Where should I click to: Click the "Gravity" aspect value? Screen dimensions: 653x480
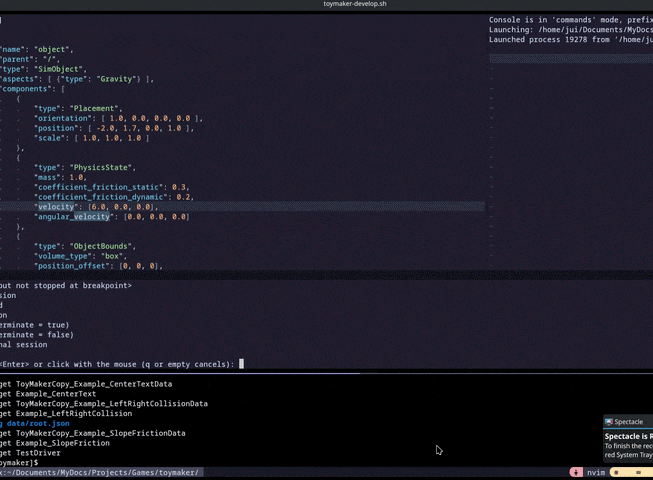point(116,79)
